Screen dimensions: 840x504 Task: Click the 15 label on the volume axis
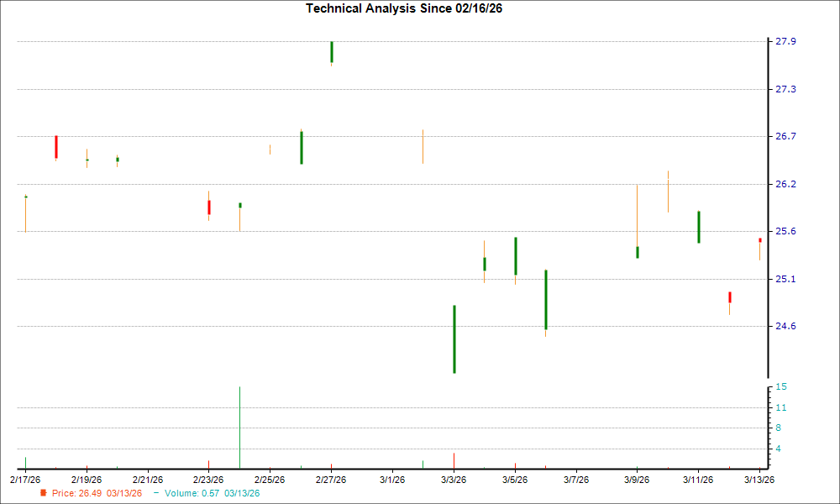click(x=782, y=387)
